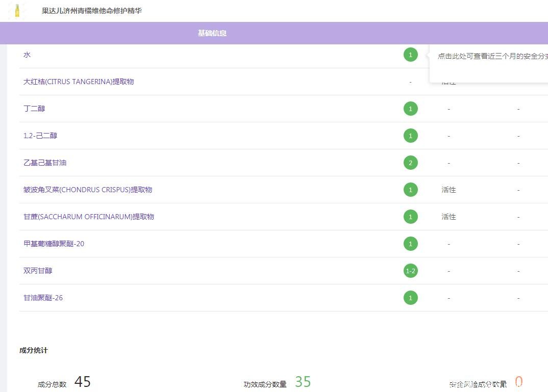Click the safety badge in the 甘油聚醚-26 row
Viewport: 548px width, 392px height.
[410, 298]
